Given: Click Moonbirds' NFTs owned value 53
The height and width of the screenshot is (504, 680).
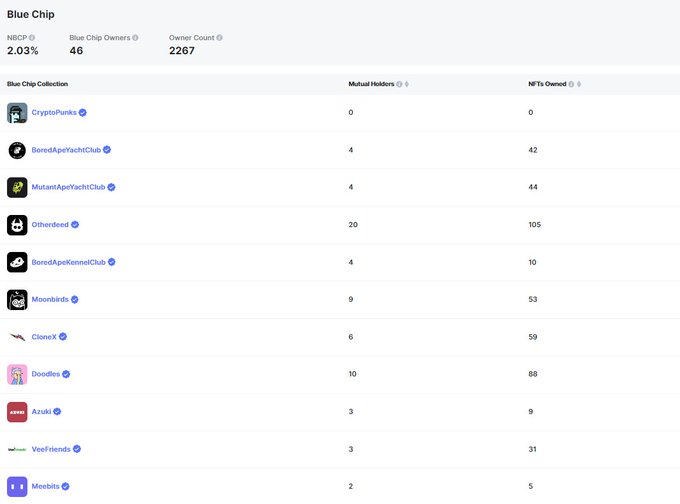Looking at the screenshot, I should point(533,299).
